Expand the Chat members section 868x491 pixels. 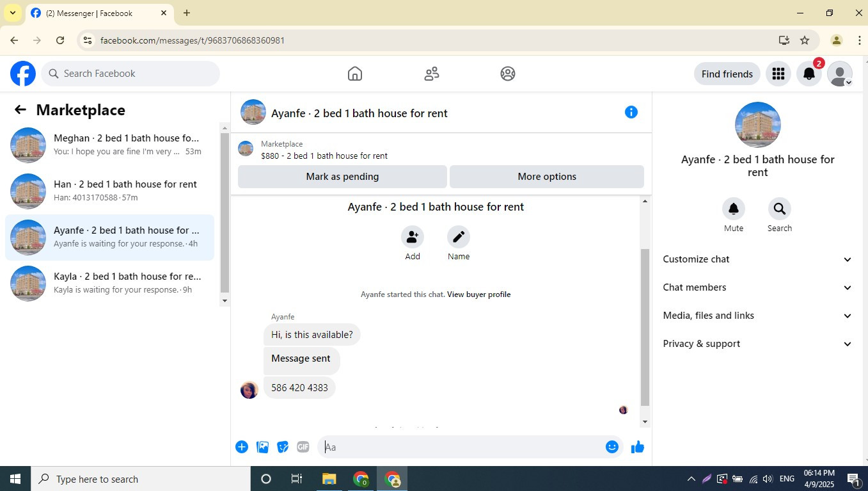(x=758, y=287)
